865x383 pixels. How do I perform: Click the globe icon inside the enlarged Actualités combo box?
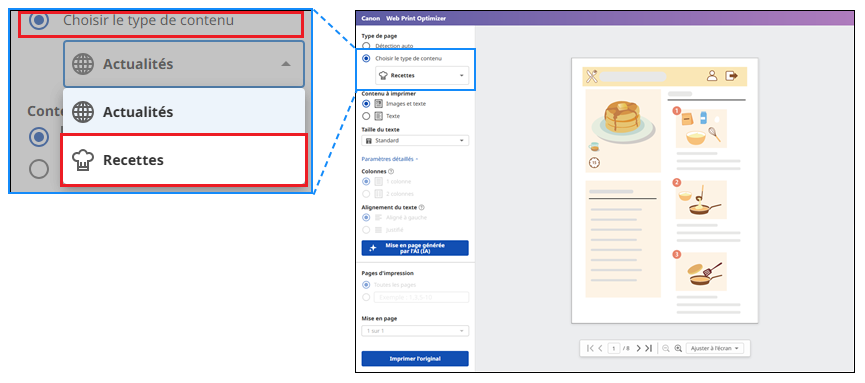tap(83, 64)
